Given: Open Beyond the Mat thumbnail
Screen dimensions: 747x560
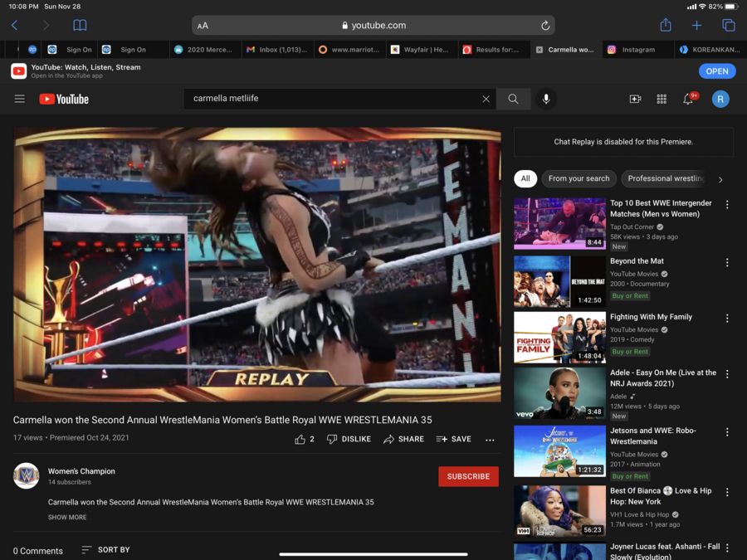Looking at the screenshot, I should (559, 282).
